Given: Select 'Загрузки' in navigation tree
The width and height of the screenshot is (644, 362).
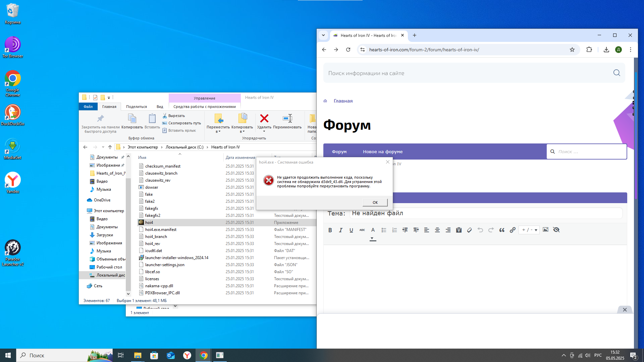Looking at the screenshot, I should tap(105, 235).
